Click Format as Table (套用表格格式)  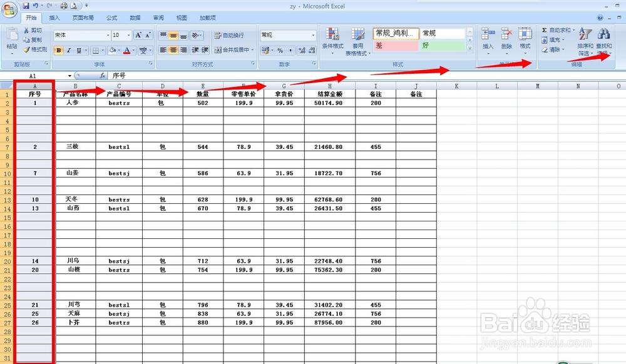[357, 42]
